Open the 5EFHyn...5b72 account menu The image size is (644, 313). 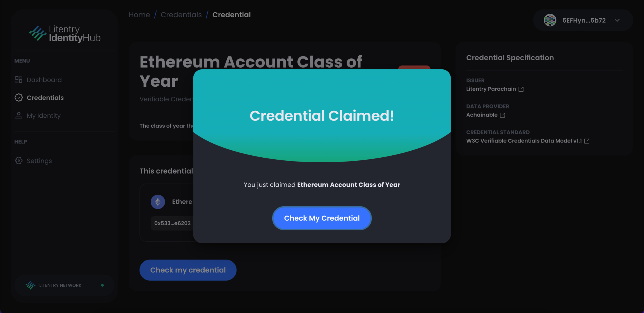[x=584, y=20]
